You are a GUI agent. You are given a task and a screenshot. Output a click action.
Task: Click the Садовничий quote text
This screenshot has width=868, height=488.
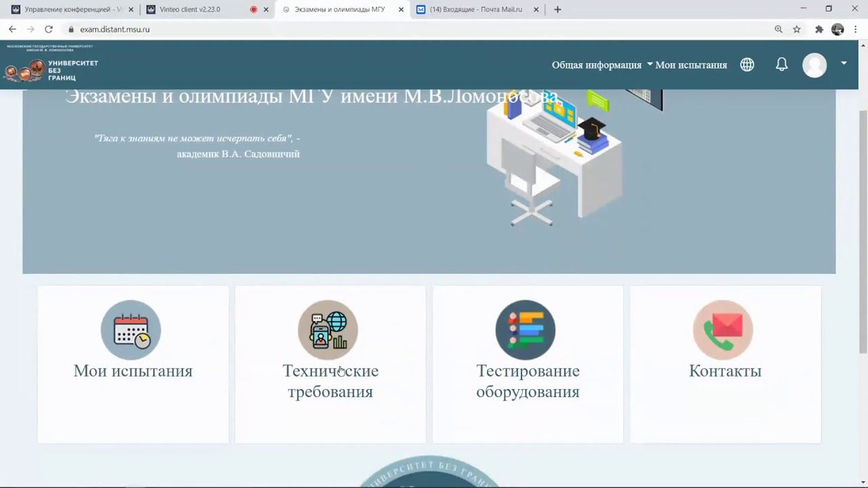197,146
